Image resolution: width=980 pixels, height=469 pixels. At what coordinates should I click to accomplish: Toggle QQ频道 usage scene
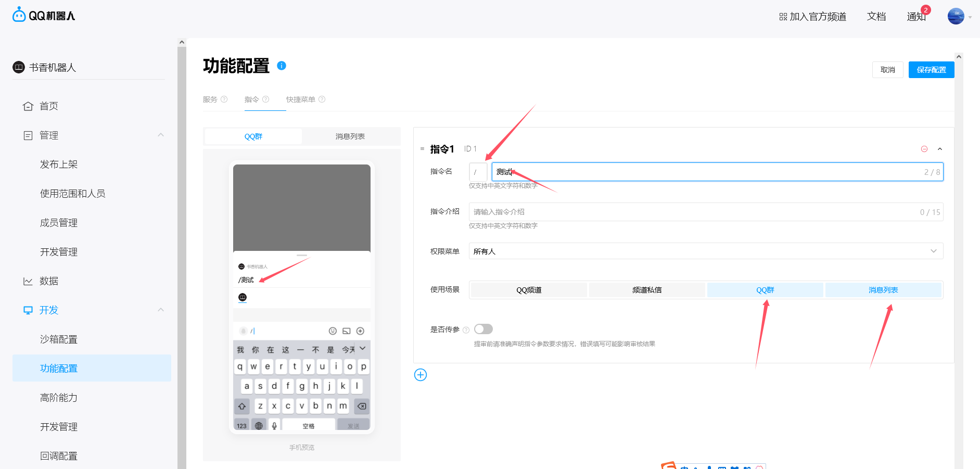coord(529,290)
